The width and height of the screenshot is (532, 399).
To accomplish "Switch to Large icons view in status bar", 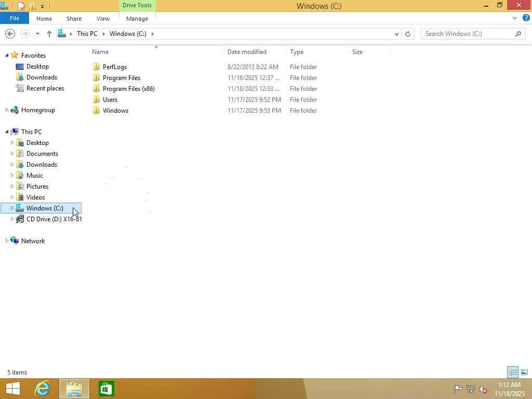I will (524, 372).
